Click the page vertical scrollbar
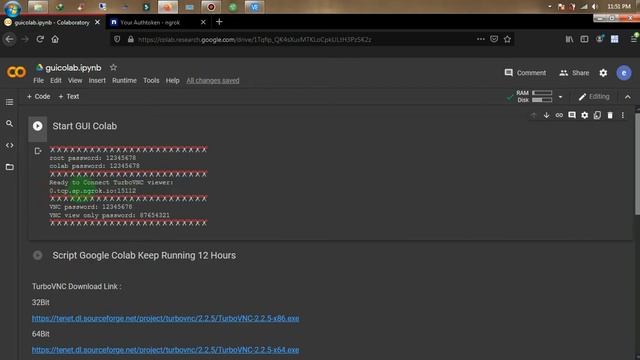This screenshot has height=360, width=640. click(x=637, y=163)
